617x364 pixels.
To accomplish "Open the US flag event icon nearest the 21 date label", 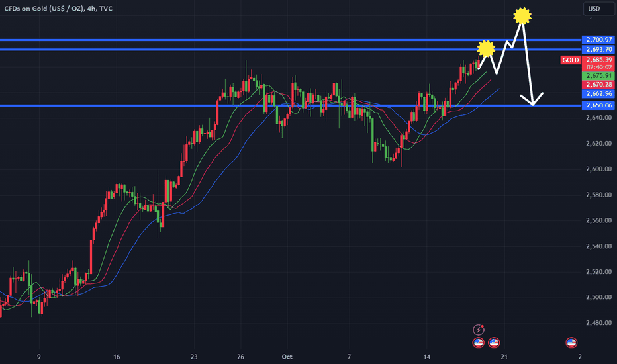I will (x=494, y=343).
